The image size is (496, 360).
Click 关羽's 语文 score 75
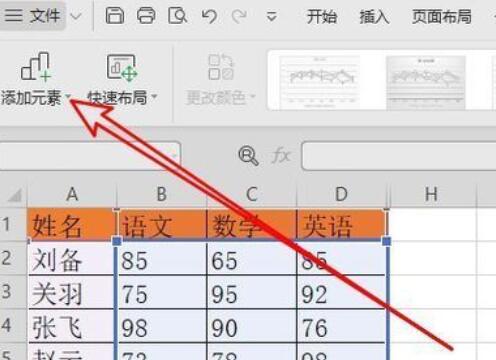(x=162, y=292)
